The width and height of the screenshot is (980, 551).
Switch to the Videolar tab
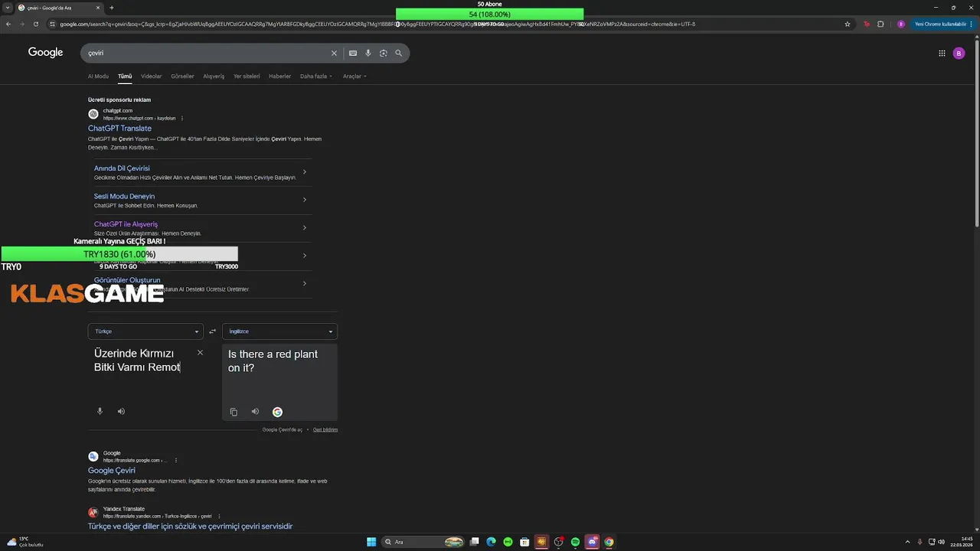(152, 77)
